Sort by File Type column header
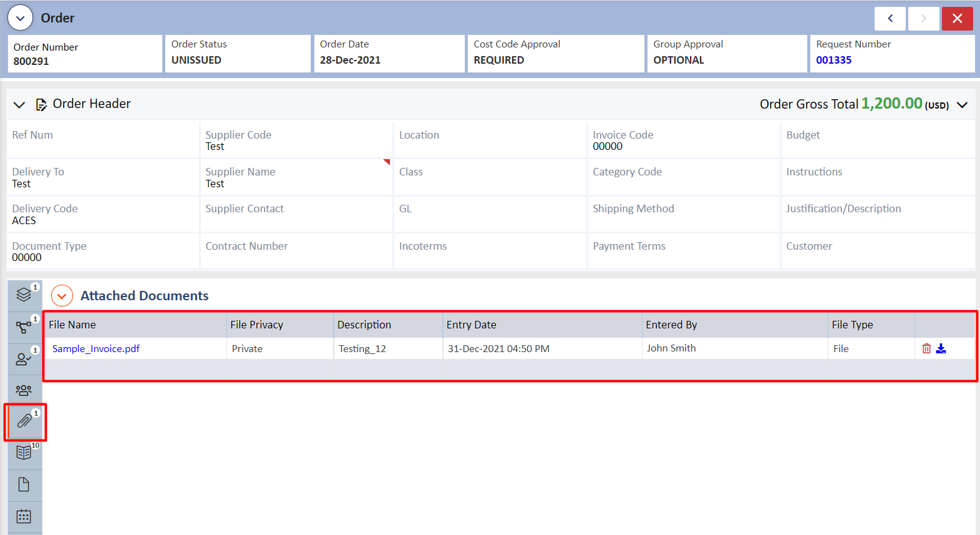Screen dimensions: 980x535 871,325
